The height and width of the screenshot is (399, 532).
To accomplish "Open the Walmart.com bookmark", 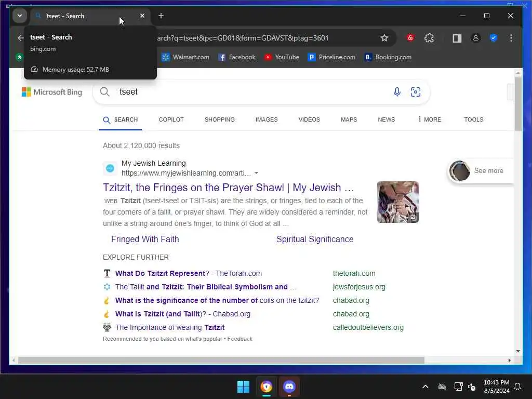I will tap(185, 57).
